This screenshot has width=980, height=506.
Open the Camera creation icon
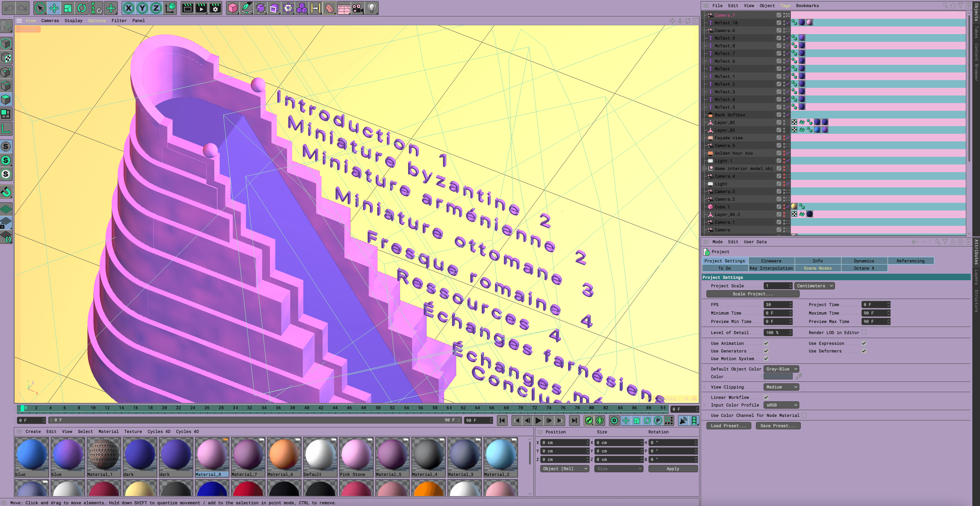(x=358, y=8)
